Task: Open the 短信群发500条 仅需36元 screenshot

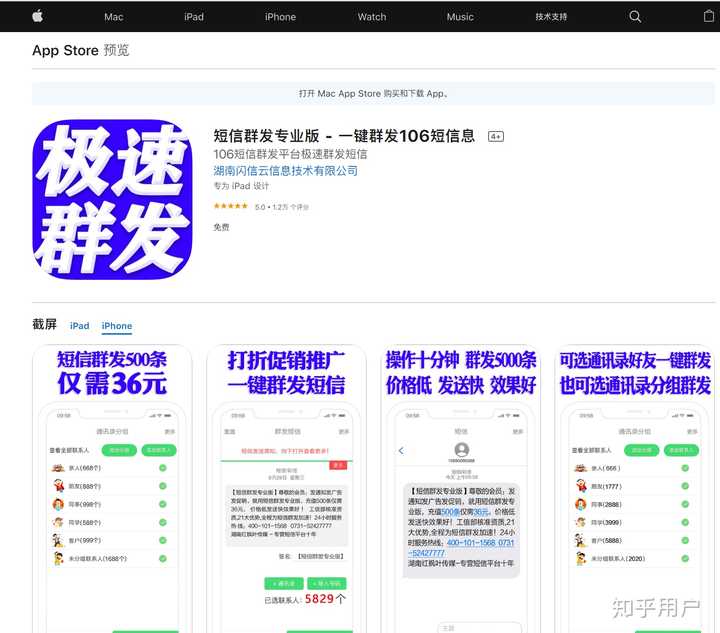Action: tap(112, 488)
